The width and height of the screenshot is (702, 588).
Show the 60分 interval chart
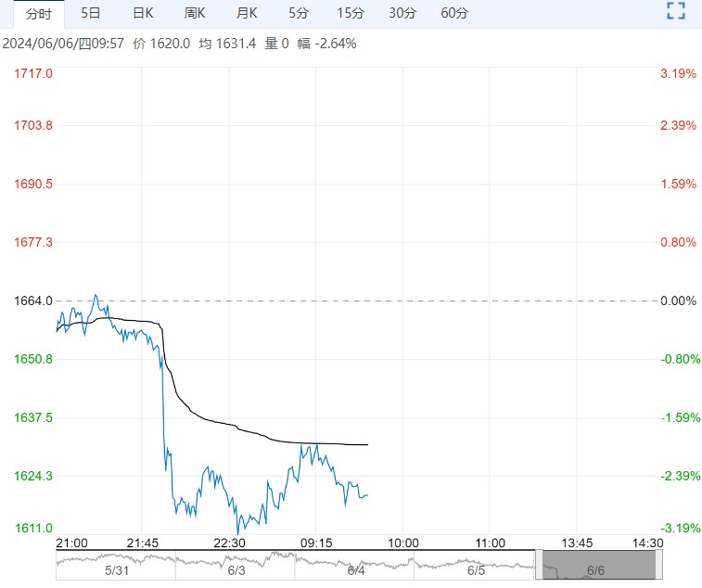[x=454, y=13]
